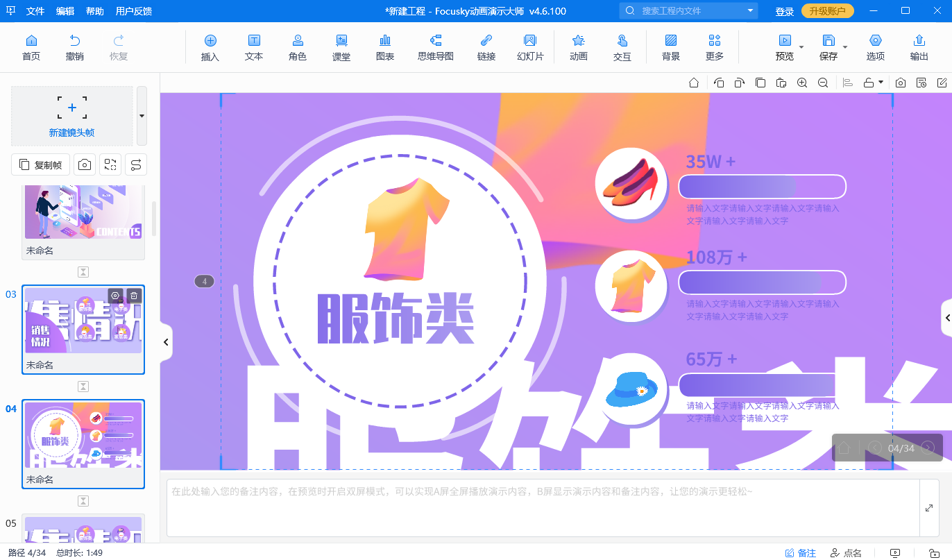Click the transition marker between frames 03 and 04

pyautogui.click(x=83, y=387)
